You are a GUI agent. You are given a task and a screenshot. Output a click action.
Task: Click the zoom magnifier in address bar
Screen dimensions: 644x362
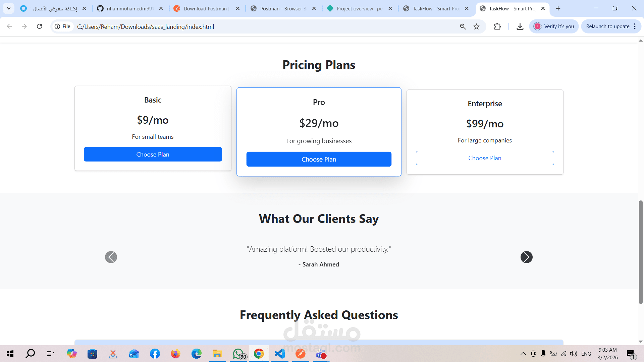coord(463,26)
